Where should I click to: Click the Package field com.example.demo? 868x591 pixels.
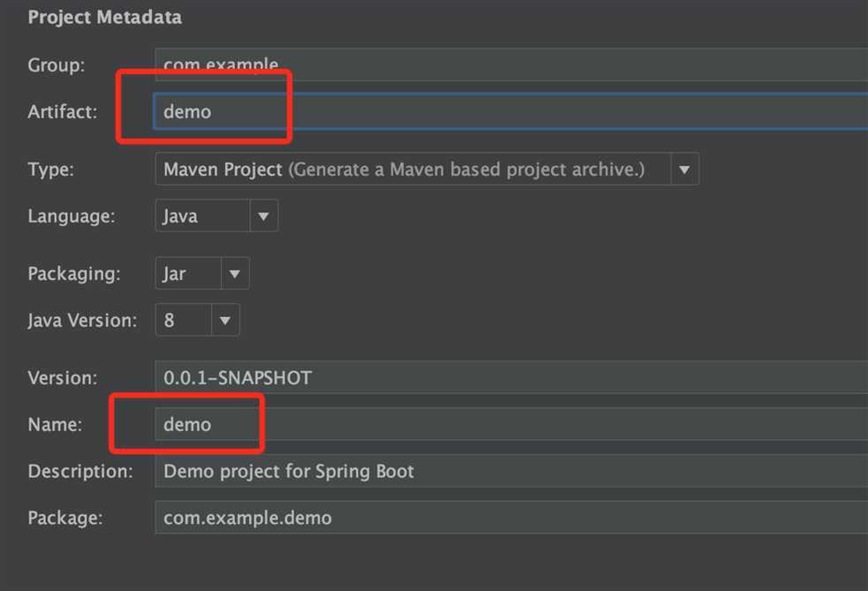point(511,518)
